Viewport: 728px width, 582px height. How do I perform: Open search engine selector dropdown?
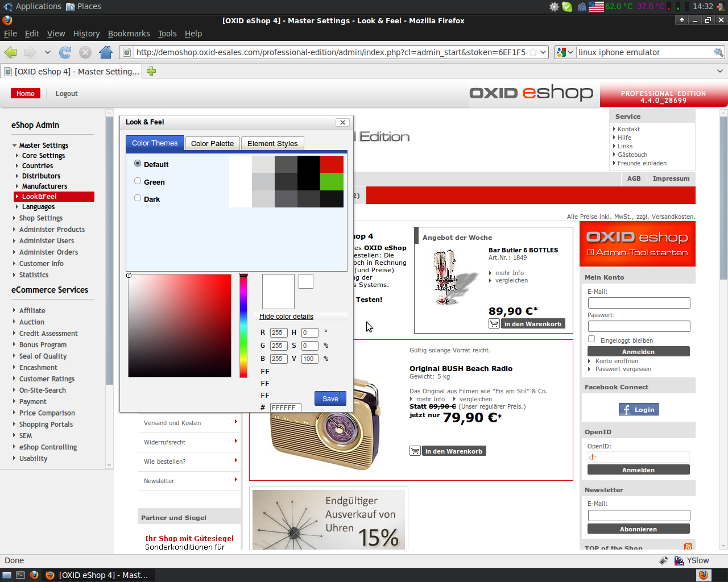click(x=565, y=52)
